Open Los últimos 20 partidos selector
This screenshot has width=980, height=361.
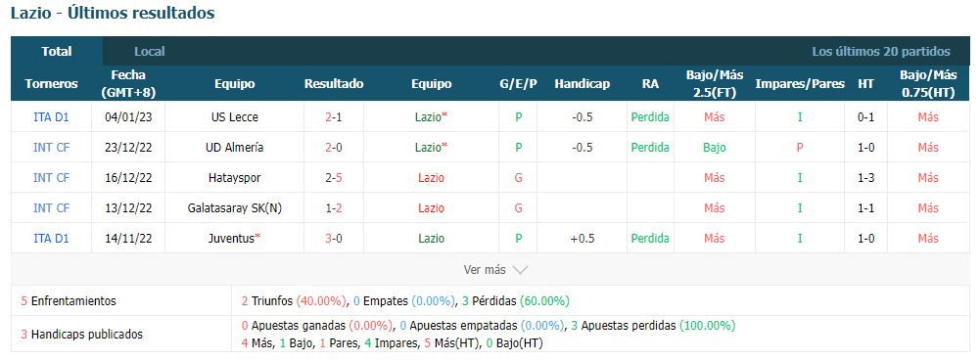pos(880,52)
